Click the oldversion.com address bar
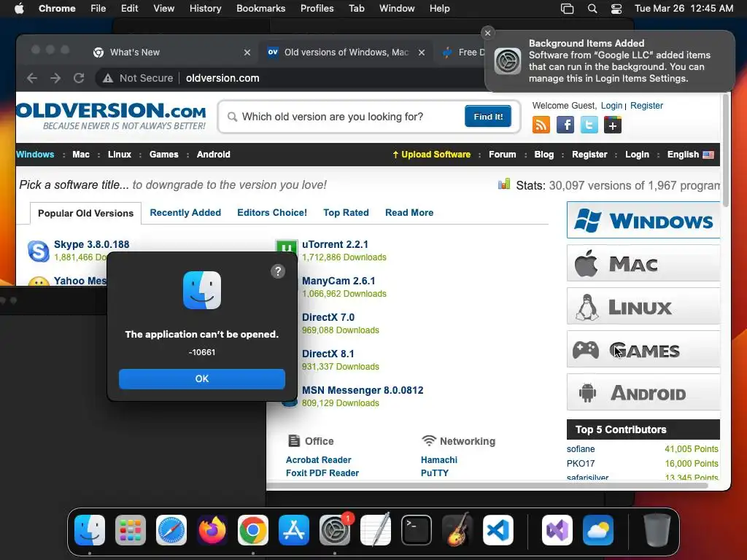The image size is (747, 560). pos(222,78)
